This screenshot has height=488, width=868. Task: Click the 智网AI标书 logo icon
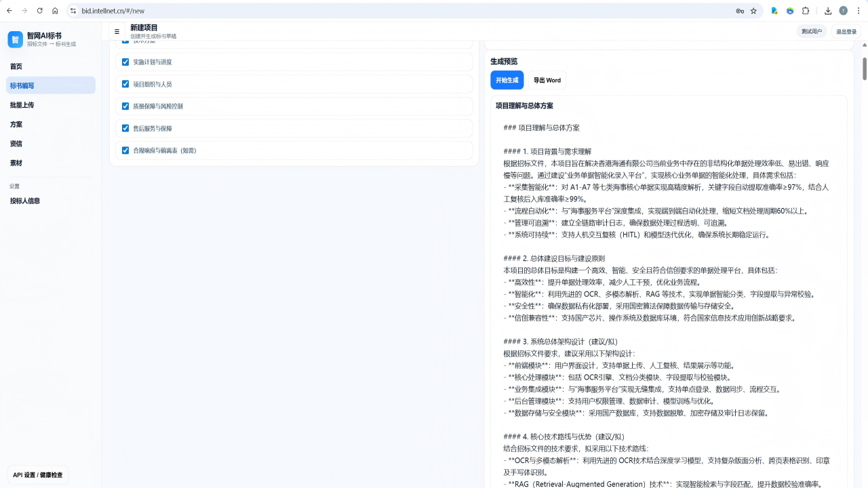15,39
